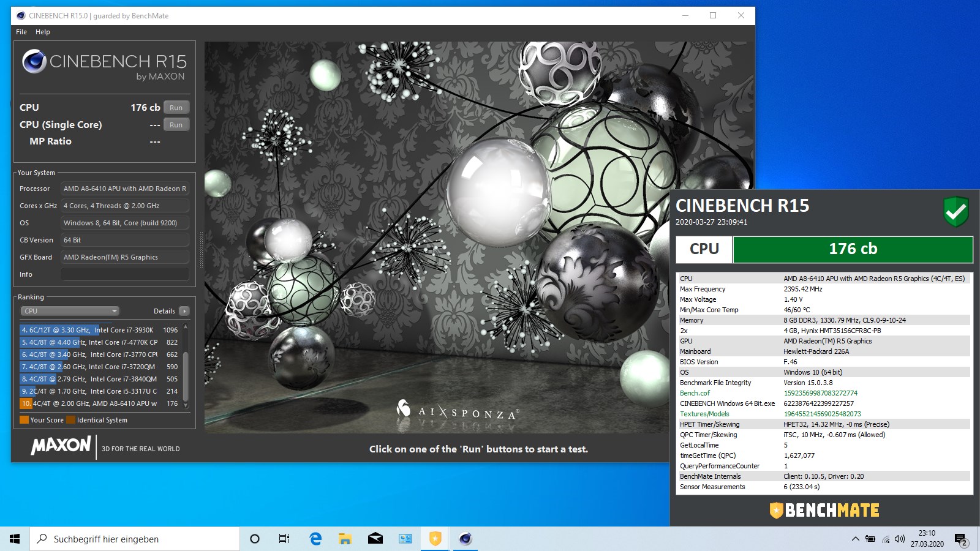The height and width of the screenshot is (551, 980).
Task: Switch to BenchMate taskbar icon
Action: (435, 539)
